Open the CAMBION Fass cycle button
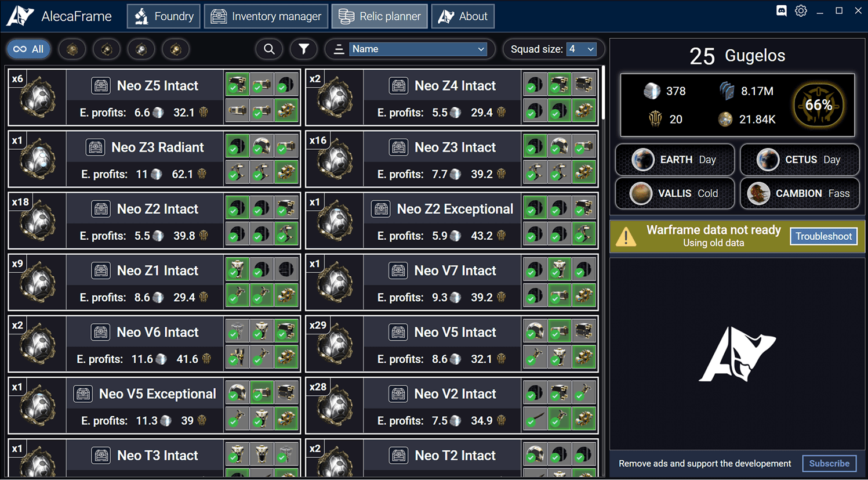 [800, 193]
